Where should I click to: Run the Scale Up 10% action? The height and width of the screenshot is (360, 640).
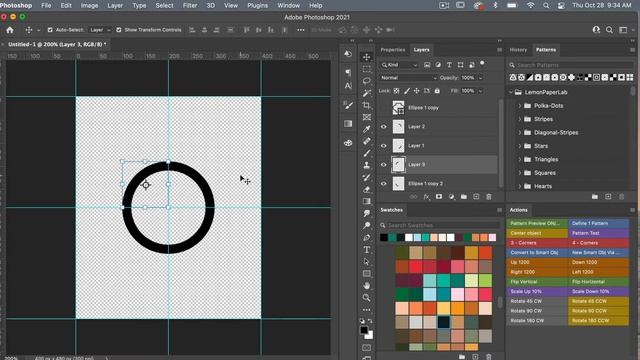click(x=537, y=291)
